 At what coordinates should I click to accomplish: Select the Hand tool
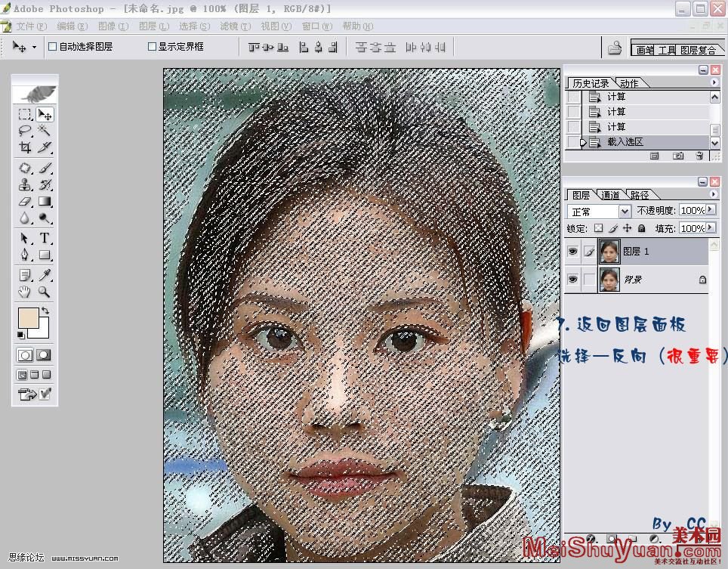click(x=25, y=292)
